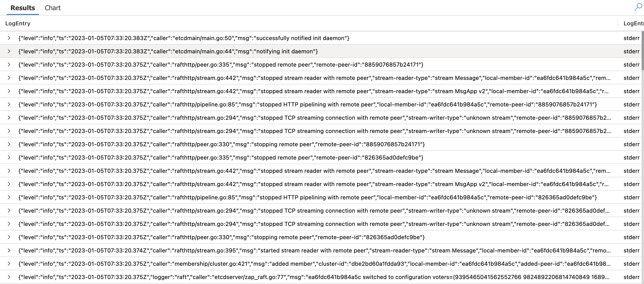
Task: Sort by the LogEntry column header
Action: tap(18, 23)
